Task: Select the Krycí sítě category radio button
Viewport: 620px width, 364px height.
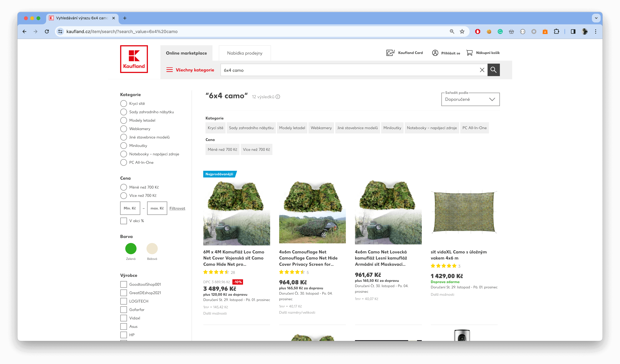Action: click(x=124, y=104)
